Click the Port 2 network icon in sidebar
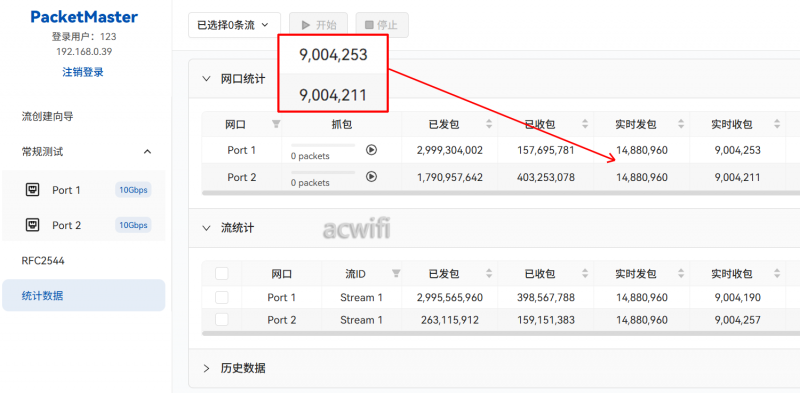This screenshot has width=800, height=393. pos(33,225)
